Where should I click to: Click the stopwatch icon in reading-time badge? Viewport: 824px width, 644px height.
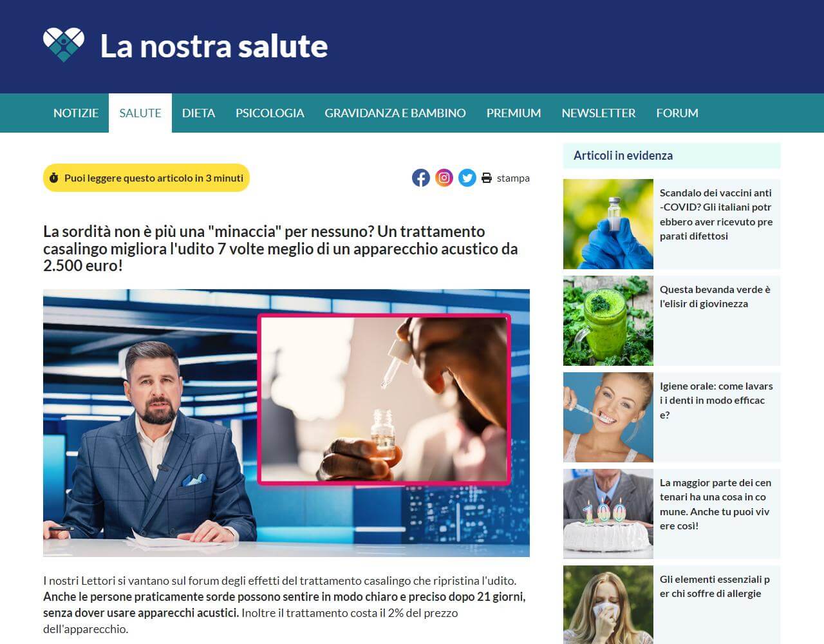coord(54,178)
